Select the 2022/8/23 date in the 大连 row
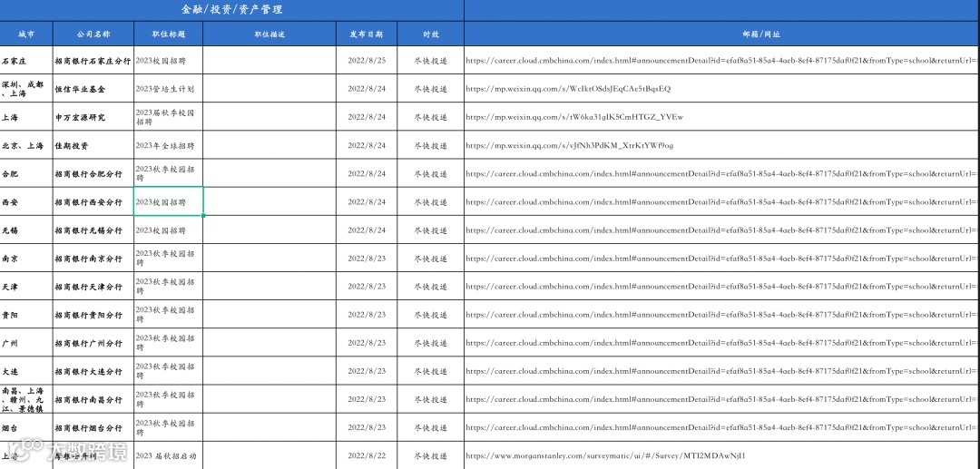 click(x=367, y=371)
